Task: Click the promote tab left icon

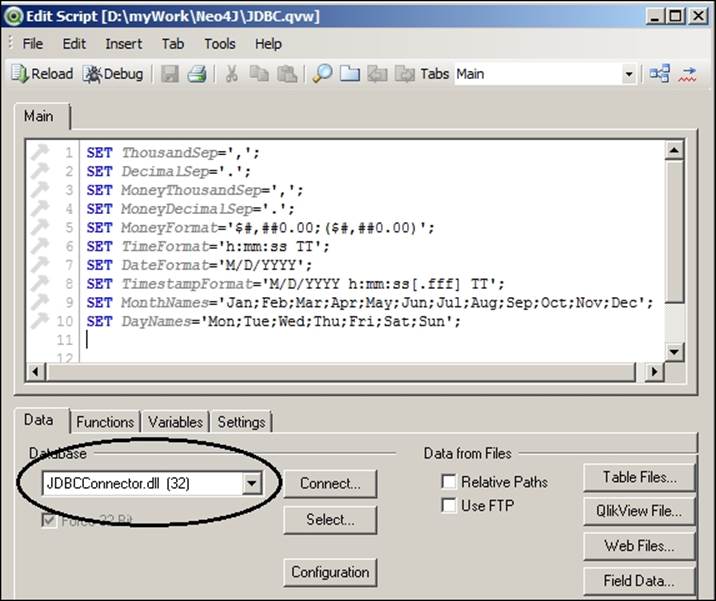Action: click(x=378, y=74)
